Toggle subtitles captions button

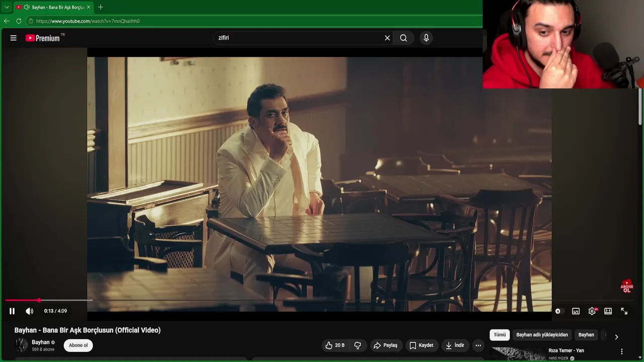[576, 311]
